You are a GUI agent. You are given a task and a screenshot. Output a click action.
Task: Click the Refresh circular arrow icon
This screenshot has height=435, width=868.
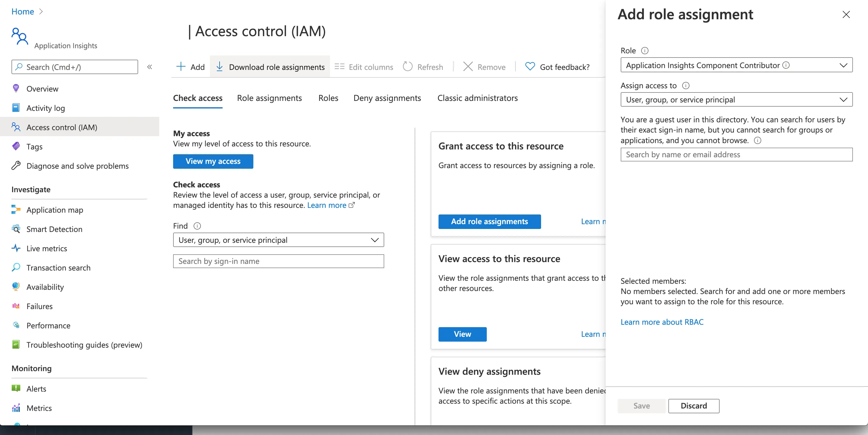[x=407, y=67]
